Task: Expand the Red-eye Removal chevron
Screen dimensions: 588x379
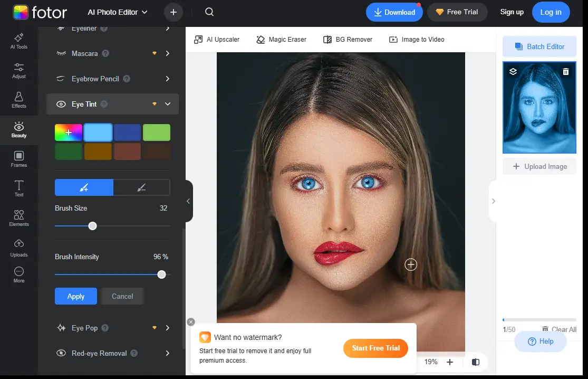Action: [167, 353]
